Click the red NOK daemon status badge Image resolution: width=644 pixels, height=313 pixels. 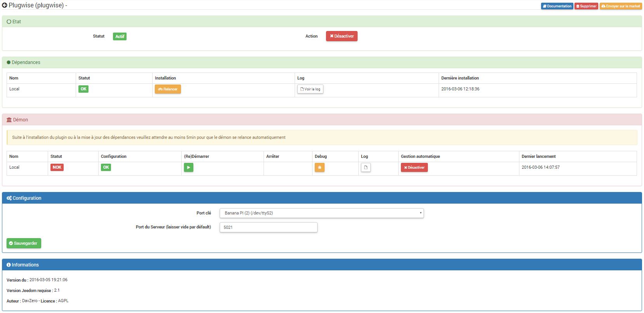pyautogui.click(x=57, y=168)
